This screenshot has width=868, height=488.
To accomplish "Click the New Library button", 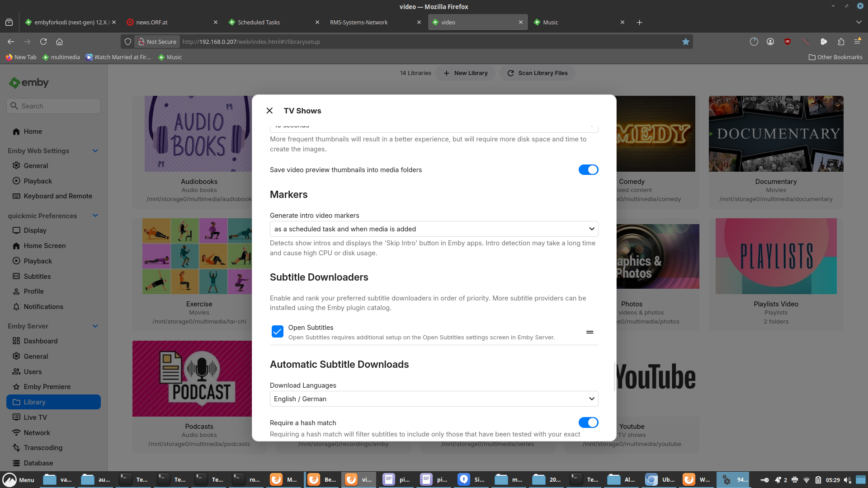I will click(465, 73).
